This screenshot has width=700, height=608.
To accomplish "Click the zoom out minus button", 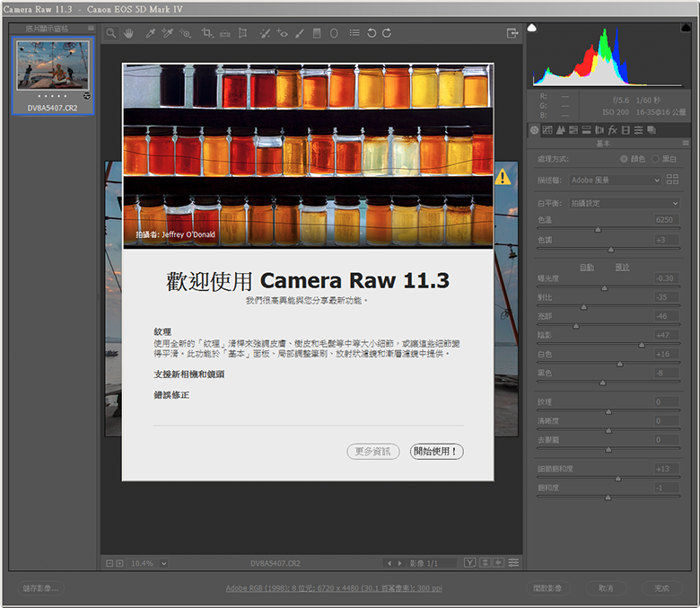I will click(109, 563).
